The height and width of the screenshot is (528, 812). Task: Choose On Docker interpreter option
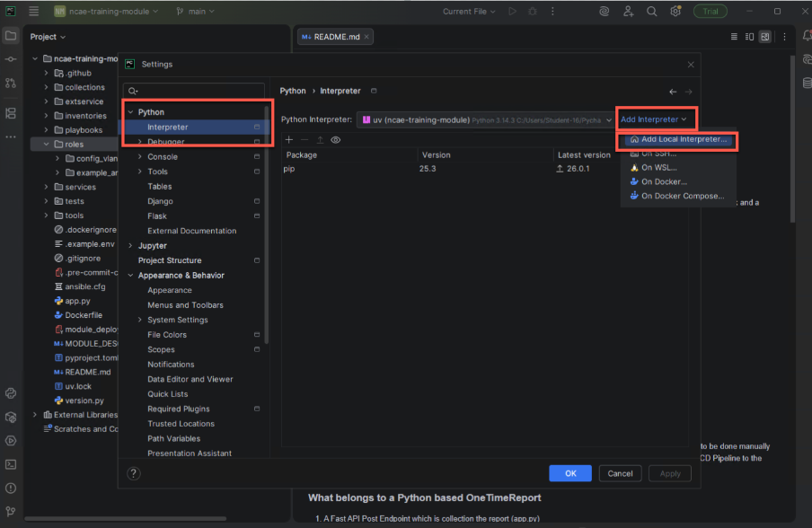coord(678,181)
